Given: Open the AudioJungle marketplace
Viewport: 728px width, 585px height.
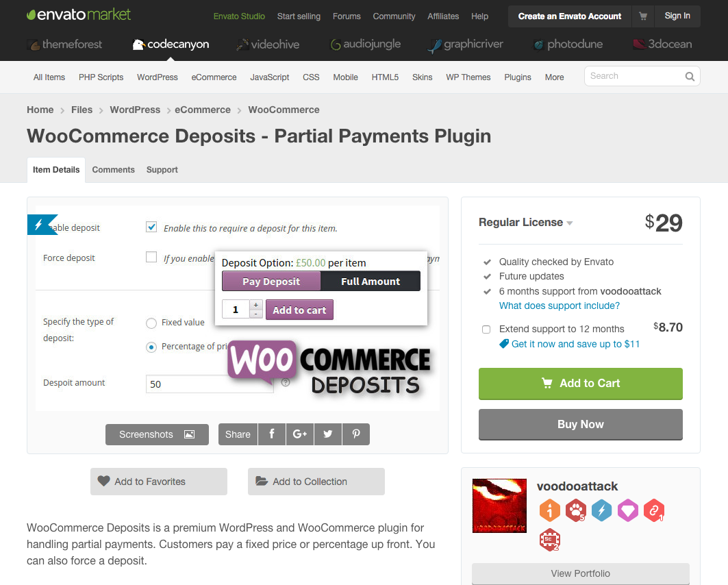Looking at the screenshot, I should [366, 45].
